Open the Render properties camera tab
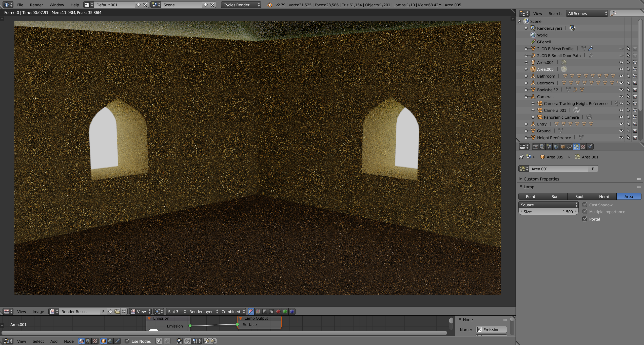This screenshot has width=644, height=345. (535, 147)
